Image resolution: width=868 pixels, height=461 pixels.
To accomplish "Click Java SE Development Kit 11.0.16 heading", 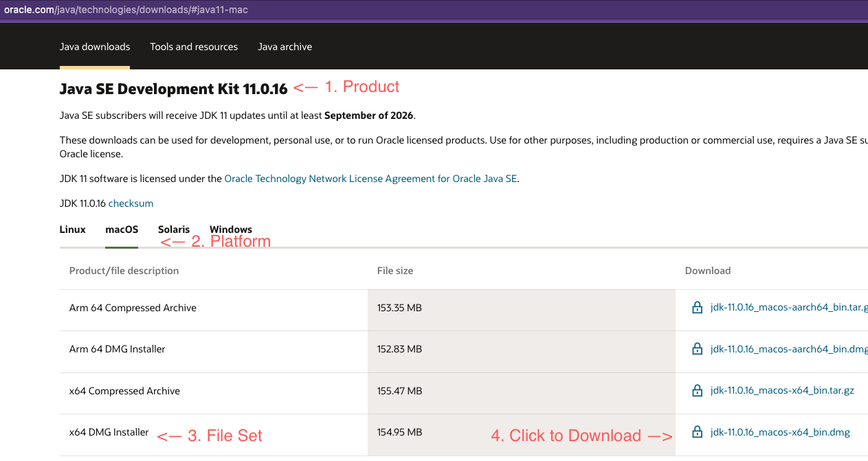I will tap(173, 89).
